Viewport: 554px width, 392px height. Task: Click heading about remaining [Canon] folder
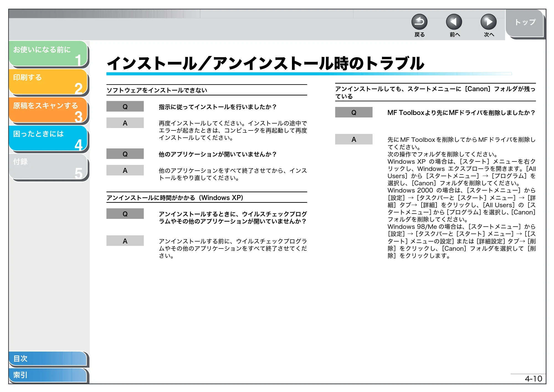click(x=435, y=93)
